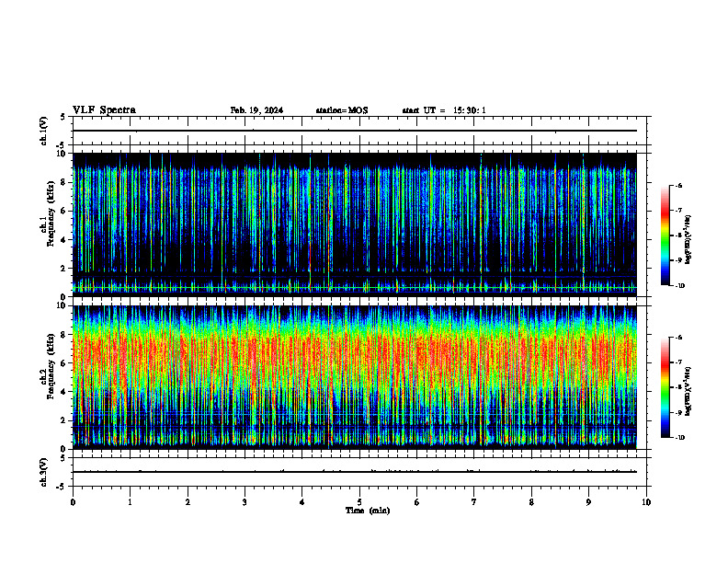Click the ch.2 colorbar log(PSD) units label

[688, 391]
